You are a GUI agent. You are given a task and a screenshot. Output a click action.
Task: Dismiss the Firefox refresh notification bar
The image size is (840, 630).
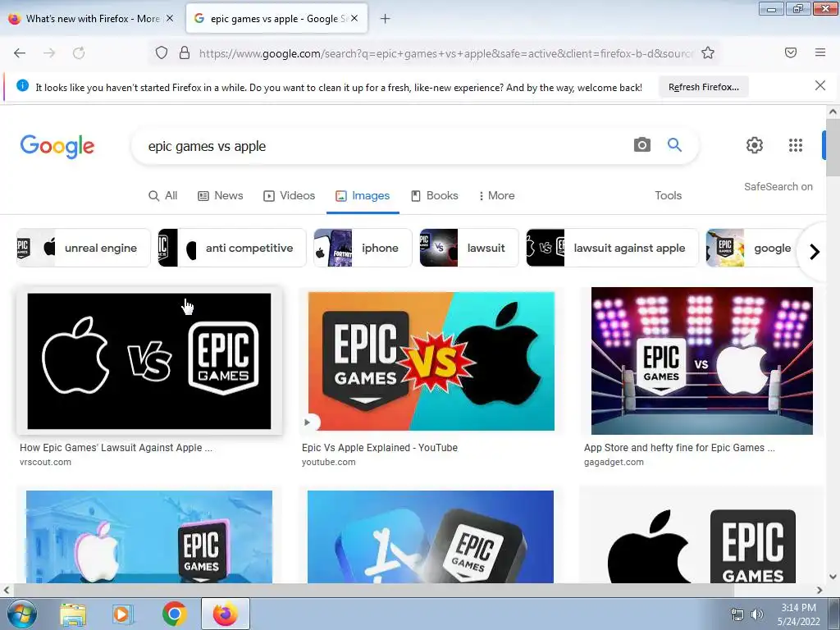tap(819, 85)
